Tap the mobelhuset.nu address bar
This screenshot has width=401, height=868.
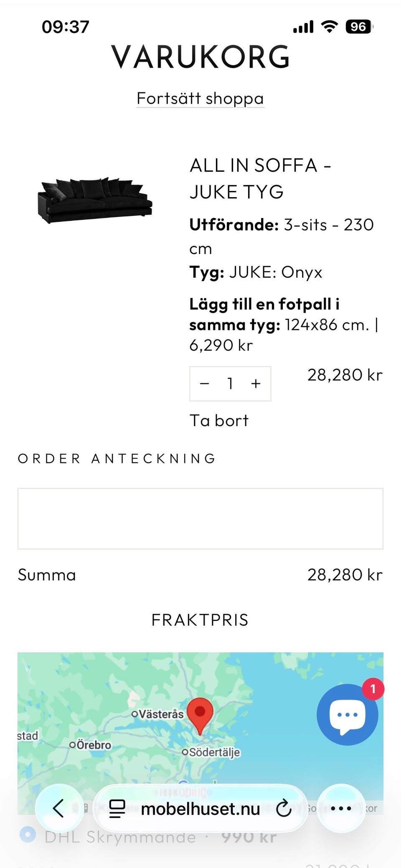(x=200, y=809)
